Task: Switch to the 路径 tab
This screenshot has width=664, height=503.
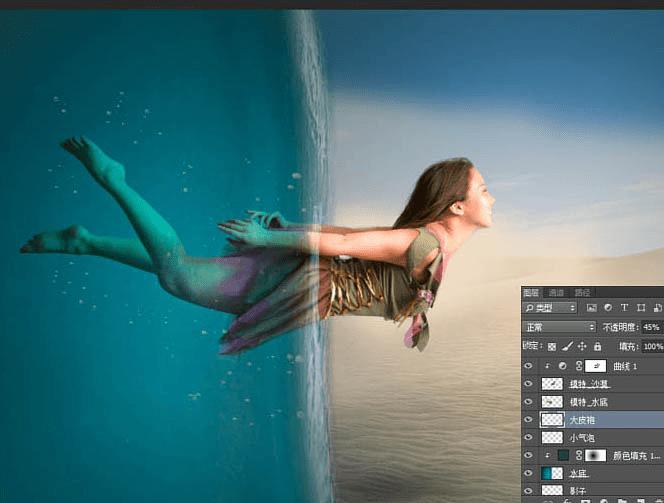Action: tap(582, 292)
